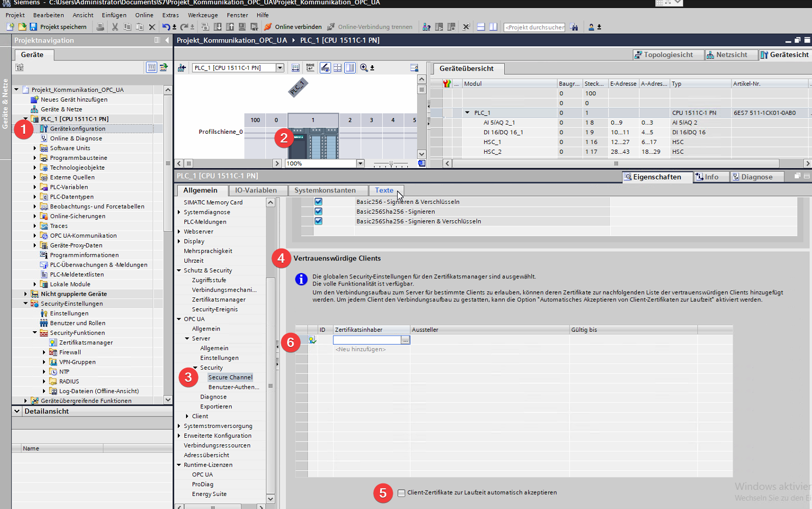Click Projekt speichern button

[x=58, y=27]
